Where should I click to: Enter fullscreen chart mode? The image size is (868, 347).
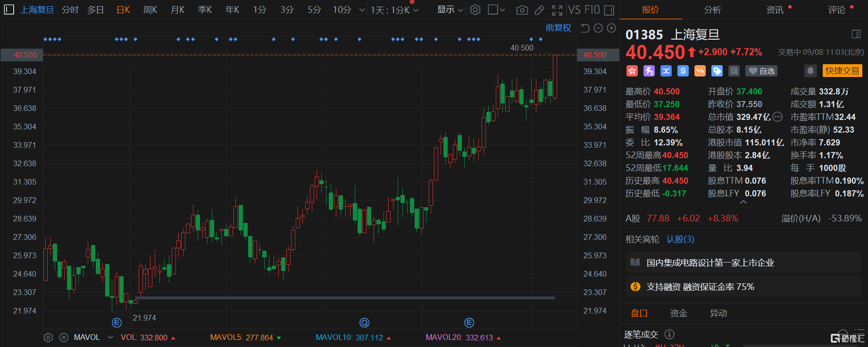[x=557, y=10]
